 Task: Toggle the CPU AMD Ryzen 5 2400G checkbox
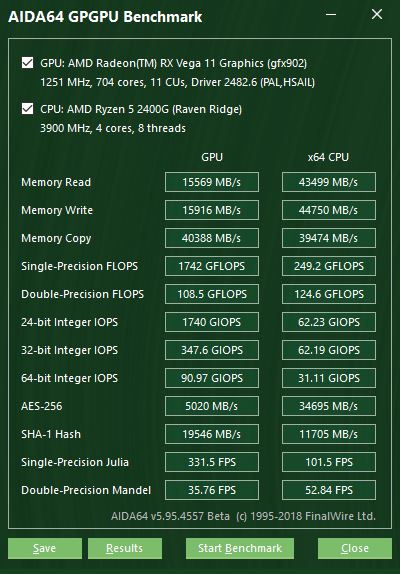[x=27, y=109]
